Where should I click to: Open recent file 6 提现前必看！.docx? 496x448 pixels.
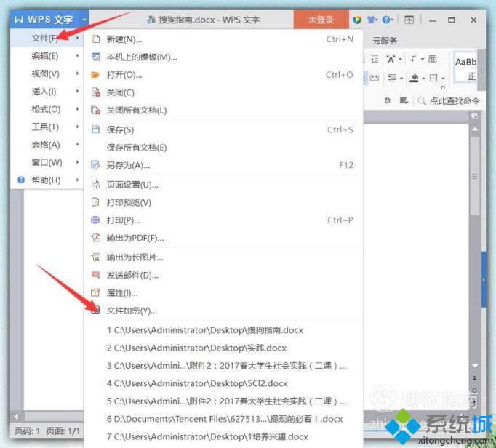223,419
